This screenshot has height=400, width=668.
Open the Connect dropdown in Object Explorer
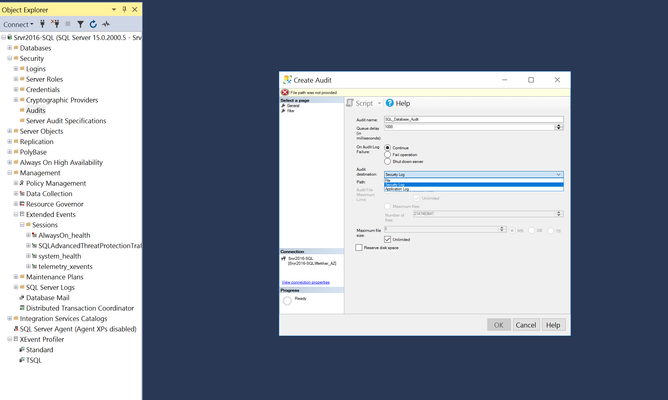(x=18, y=24)
